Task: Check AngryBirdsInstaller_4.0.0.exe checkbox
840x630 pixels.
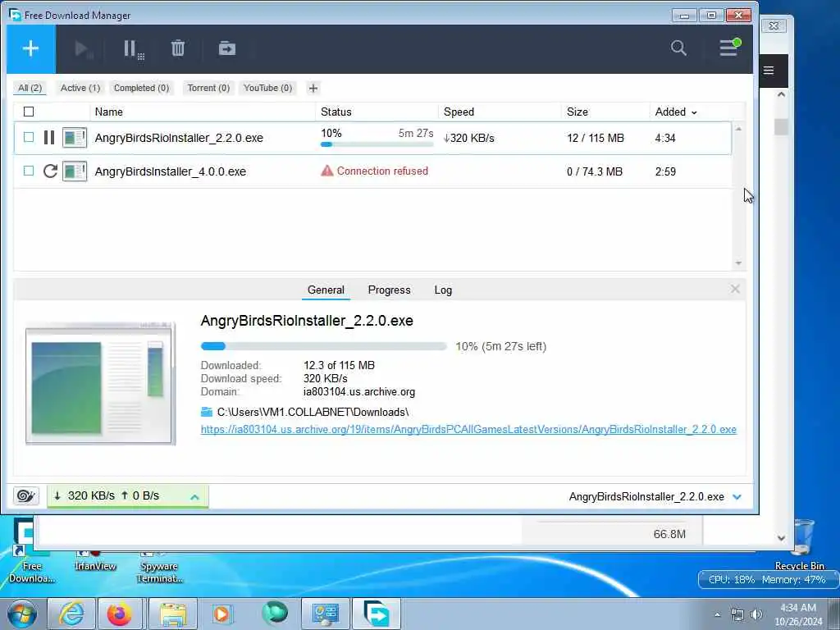Action: (x=29, y=171)
